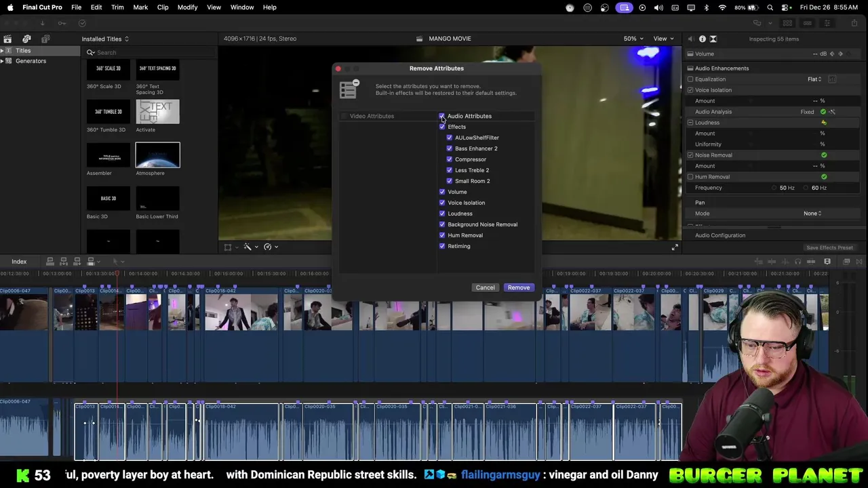
Task: Expand the Titles sidebar category
Action: 2,51
